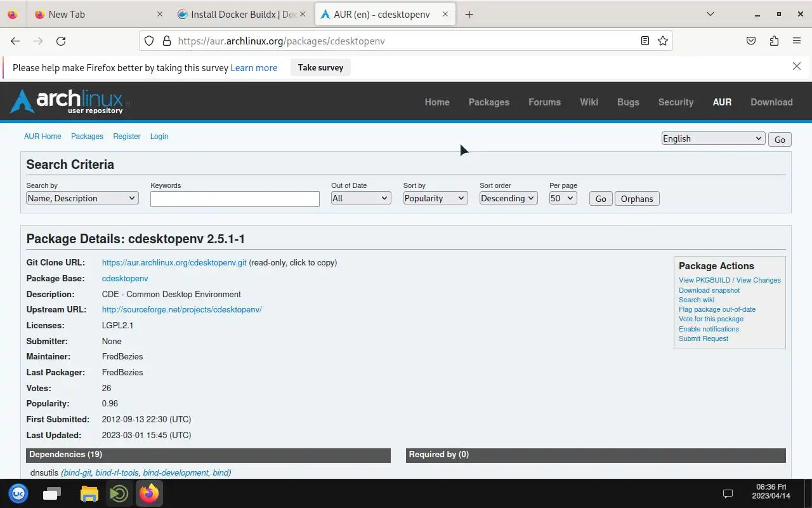Viewport: 812px width, 508px height.
Task: View site security via the padlock icon
Action: 167,41
